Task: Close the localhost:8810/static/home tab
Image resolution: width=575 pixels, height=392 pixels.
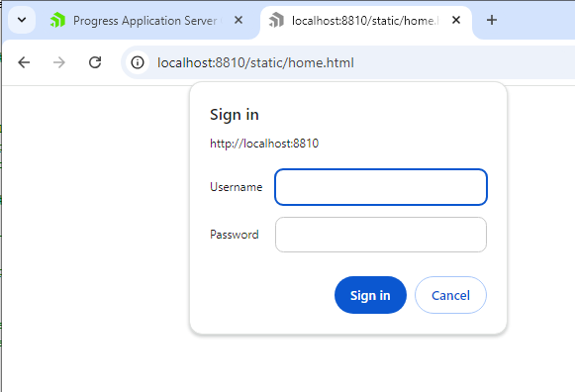Action: click(x=456, y=20)
